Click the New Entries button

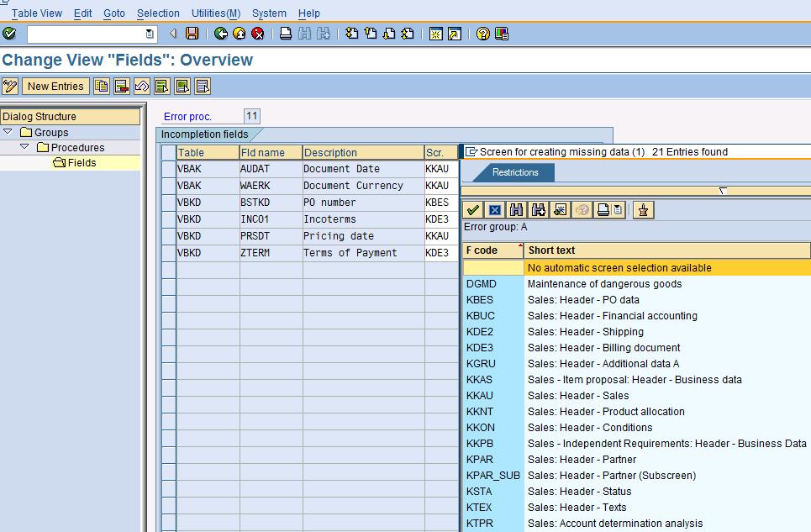[55, 86]
